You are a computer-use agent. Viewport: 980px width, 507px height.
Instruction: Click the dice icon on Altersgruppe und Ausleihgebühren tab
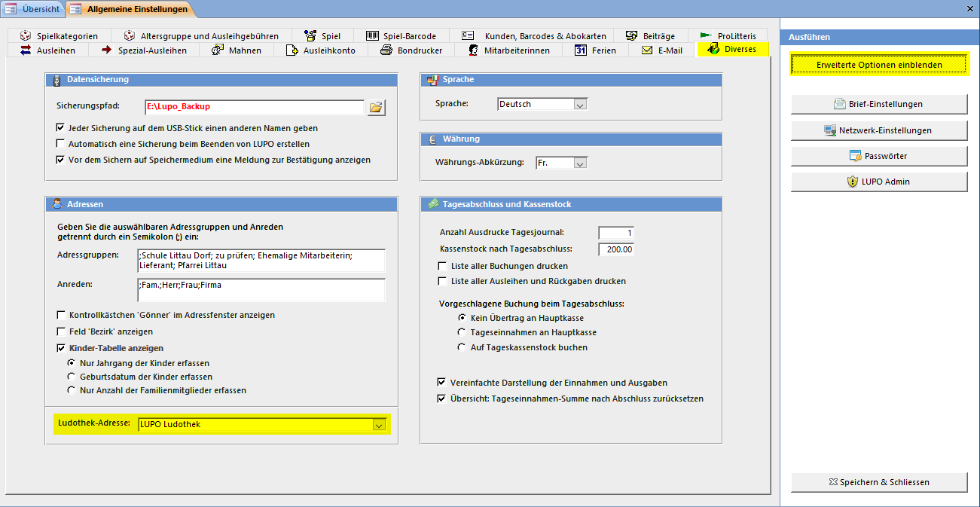pyautogui.click(x=130, y=35)
